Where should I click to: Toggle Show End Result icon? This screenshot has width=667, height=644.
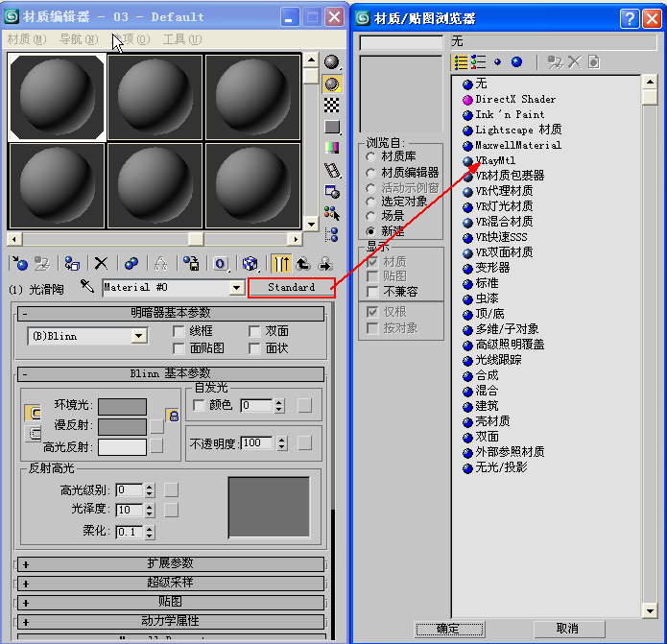click(x=281, y=263)
